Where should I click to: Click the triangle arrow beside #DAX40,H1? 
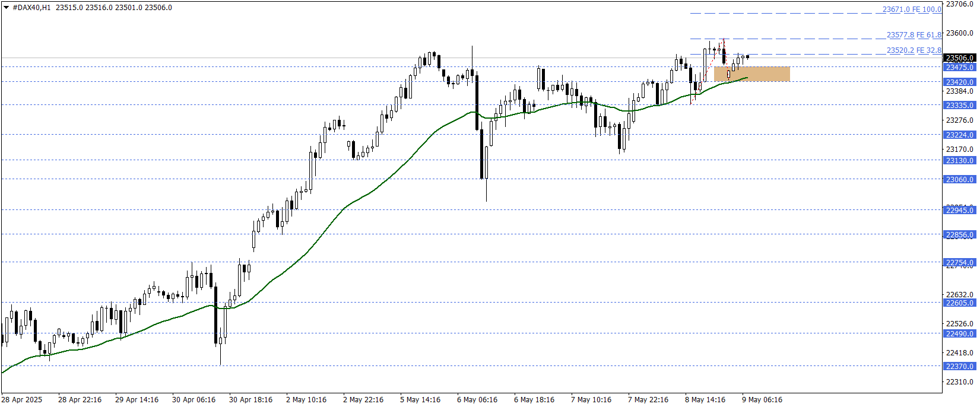pos(7,8)
